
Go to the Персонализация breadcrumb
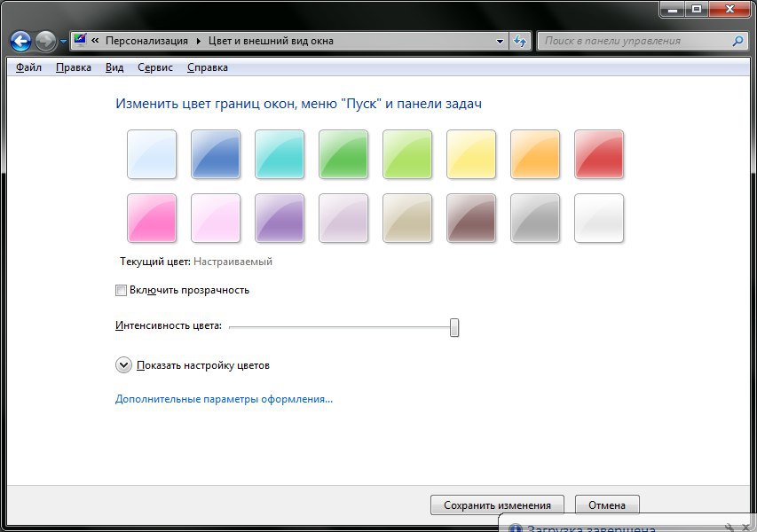click(x=146, y=41)
